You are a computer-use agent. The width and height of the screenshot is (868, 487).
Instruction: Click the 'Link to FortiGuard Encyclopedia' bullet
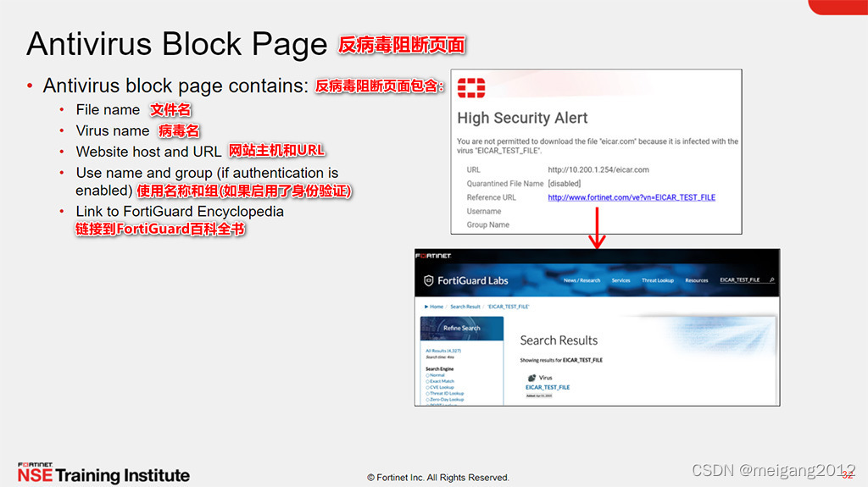pos(180,212)
